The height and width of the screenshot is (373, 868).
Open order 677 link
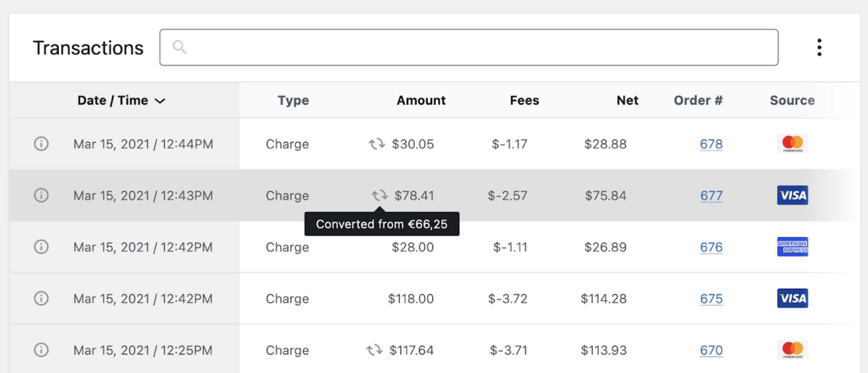point(711,196)
